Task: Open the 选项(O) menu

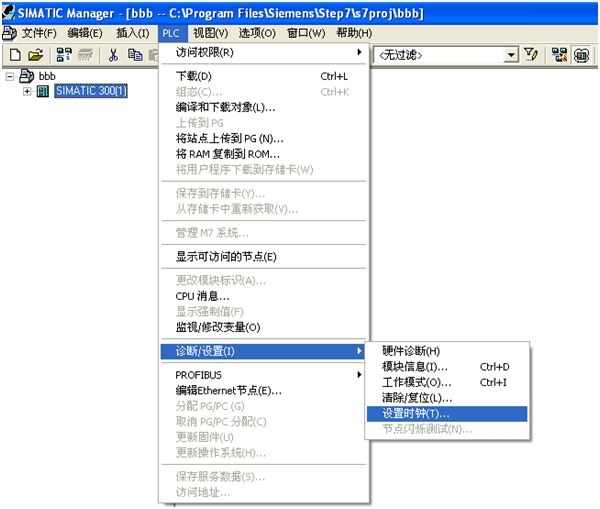Action: point(257,33)
